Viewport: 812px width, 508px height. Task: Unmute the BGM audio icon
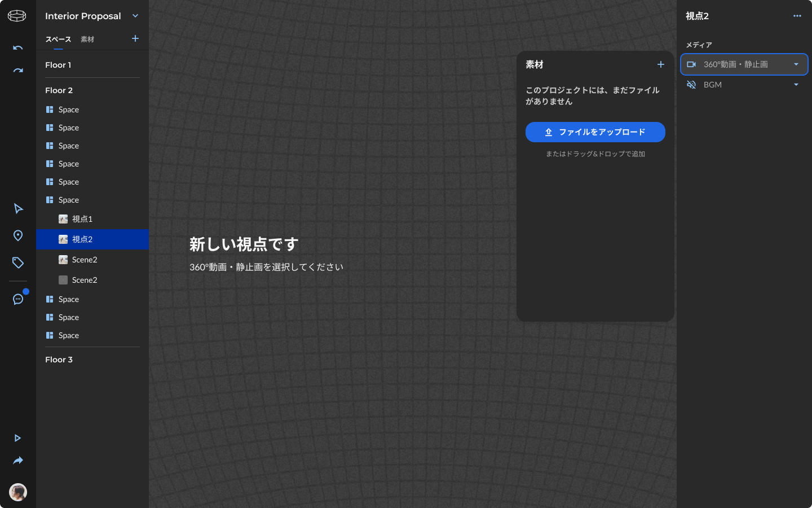[691, 85]
